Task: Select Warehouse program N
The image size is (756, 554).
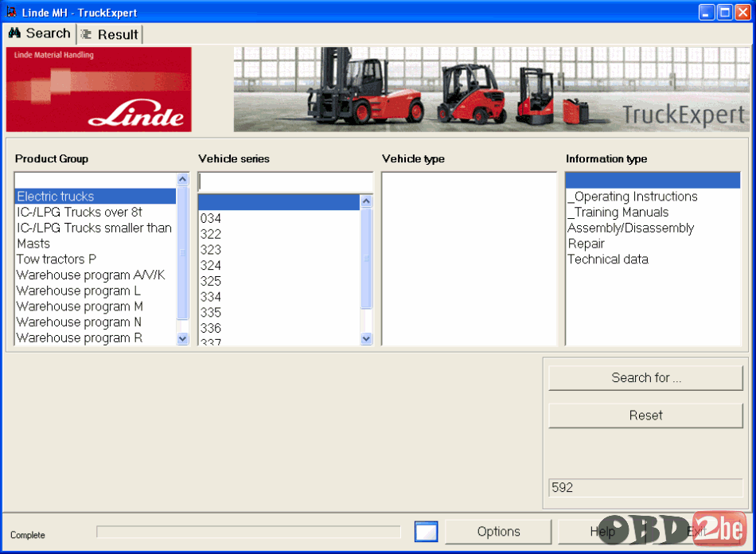Action: [95, 322]
